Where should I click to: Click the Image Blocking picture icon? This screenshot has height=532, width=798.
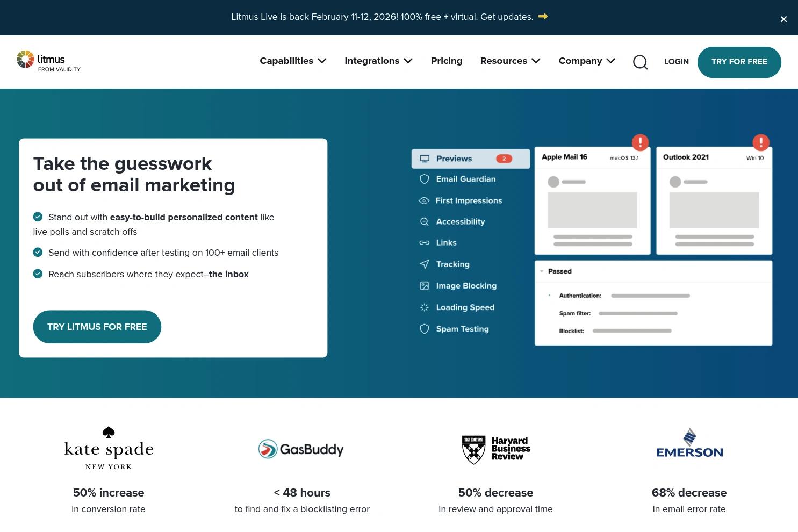coord(425,286)
